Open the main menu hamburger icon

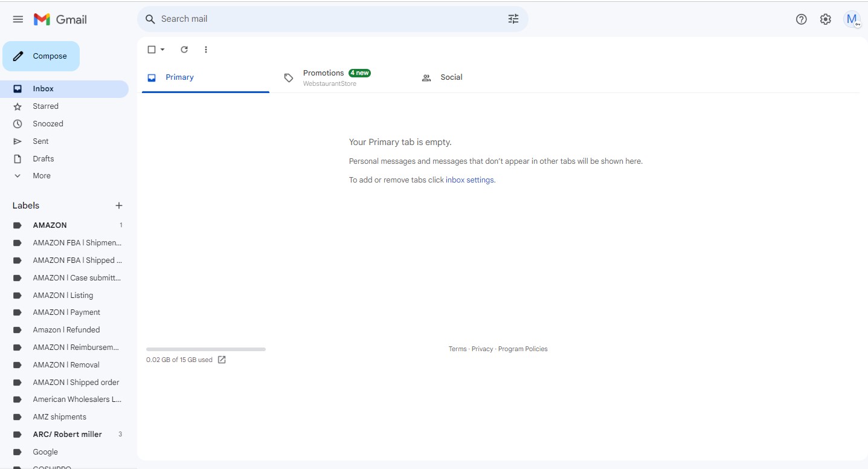[18, 19]
